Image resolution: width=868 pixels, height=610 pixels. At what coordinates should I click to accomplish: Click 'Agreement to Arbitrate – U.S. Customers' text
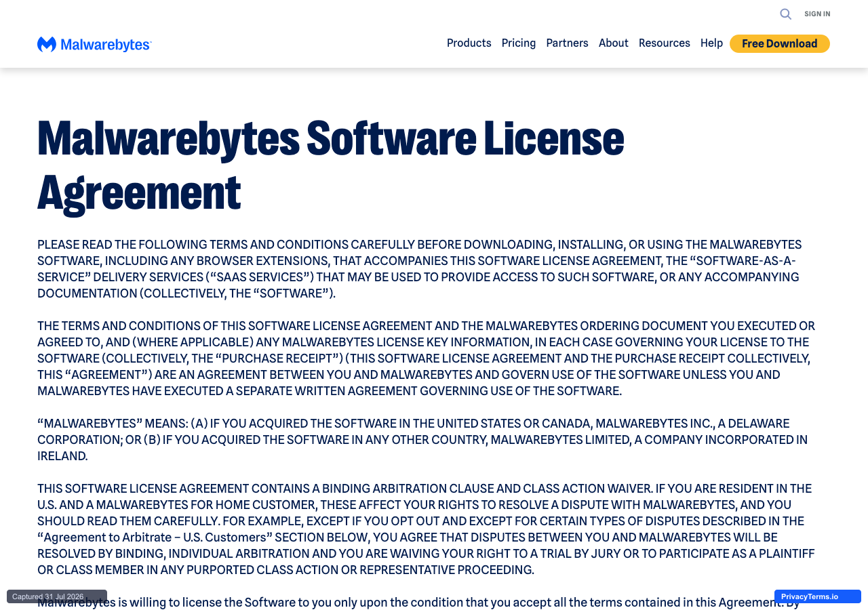155,537
